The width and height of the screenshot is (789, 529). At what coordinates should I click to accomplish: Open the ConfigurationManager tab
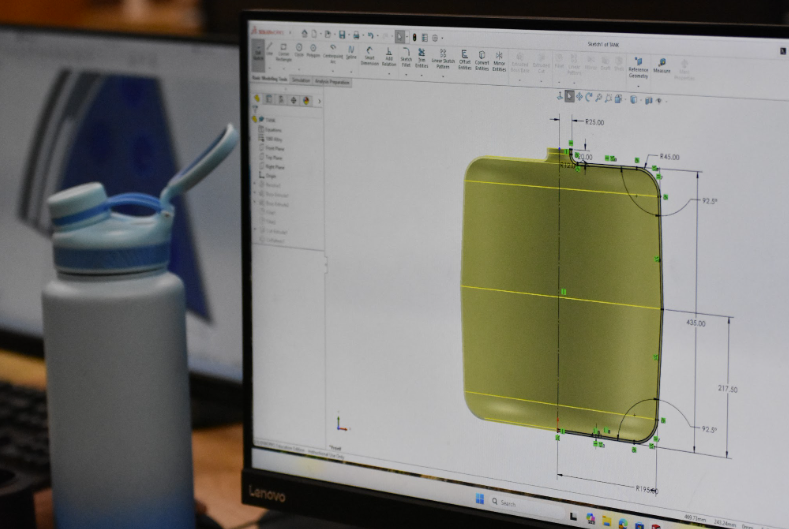click(x=281, y=99)
